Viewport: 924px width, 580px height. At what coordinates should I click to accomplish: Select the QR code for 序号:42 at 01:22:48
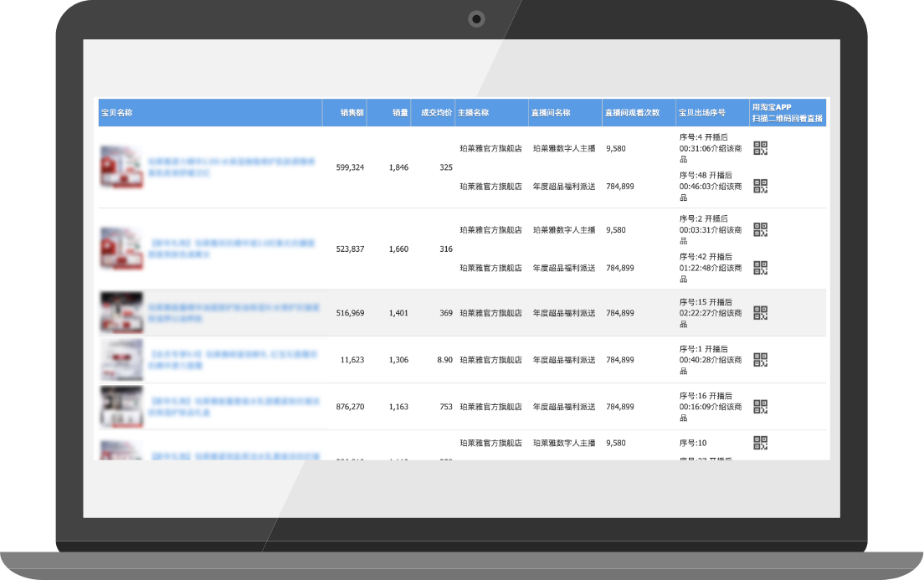tap(760, 268)
